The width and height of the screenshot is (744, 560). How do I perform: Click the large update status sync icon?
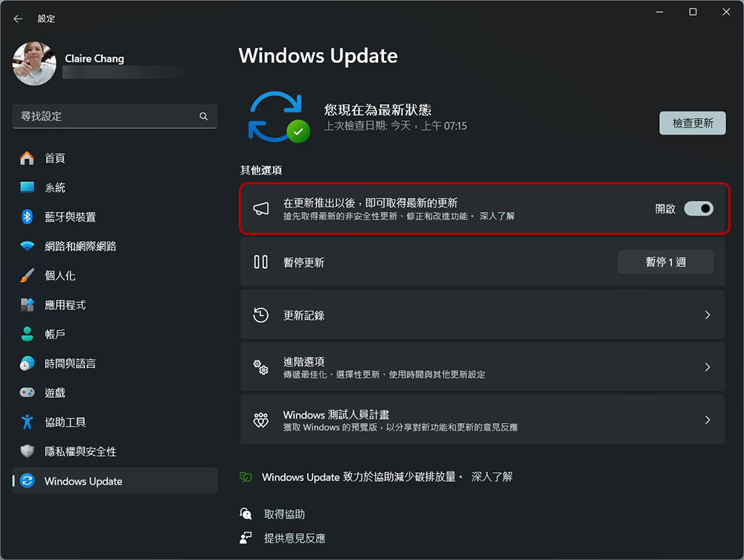279,117
